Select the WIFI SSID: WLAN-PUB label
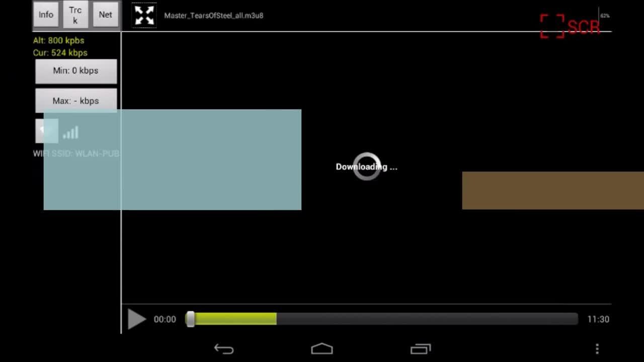 click(75, 153)
